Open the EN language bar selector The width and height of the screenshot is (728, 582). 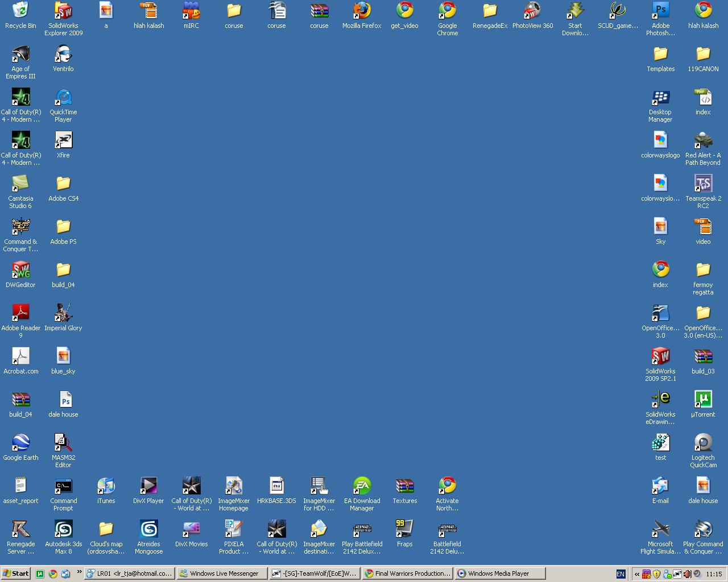pos(621,574)
